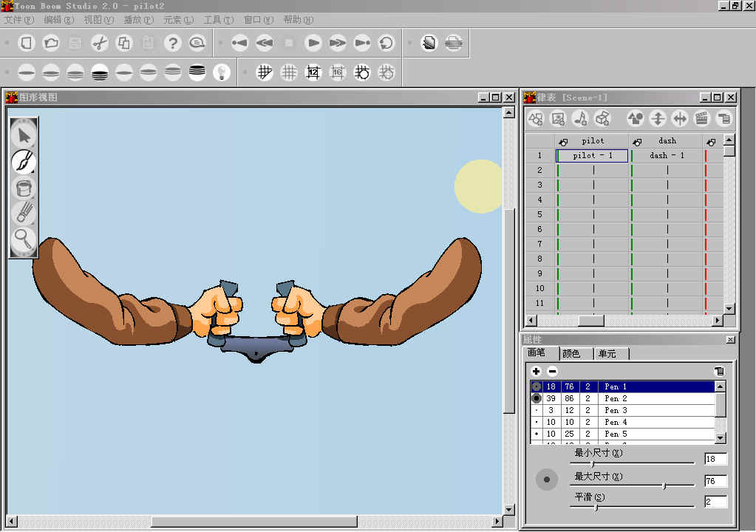Create a new file from the main toolbar
This screenshot has height=532, width=756.
tap(27, 43)
